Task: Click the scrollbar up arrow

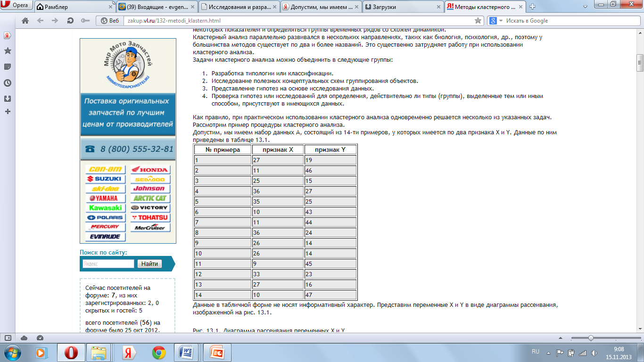Action: [640, 34]
